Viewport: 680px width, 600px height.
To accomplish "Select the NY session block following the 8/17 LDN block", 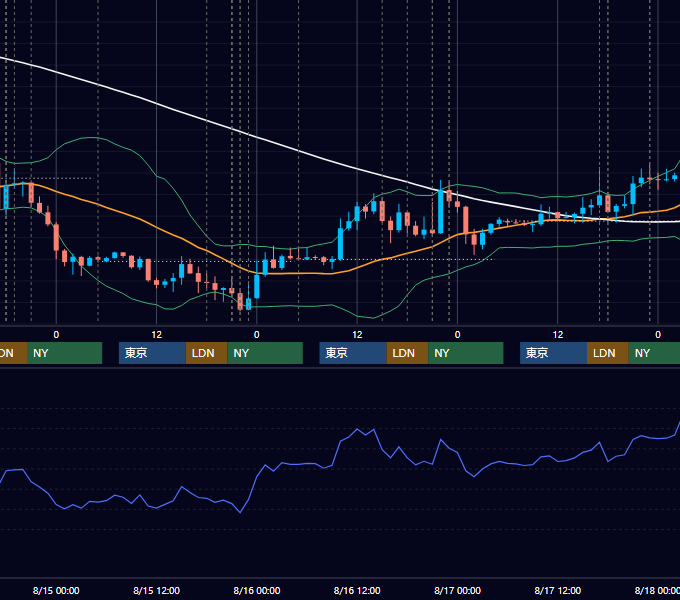I will tap(654, 353).
